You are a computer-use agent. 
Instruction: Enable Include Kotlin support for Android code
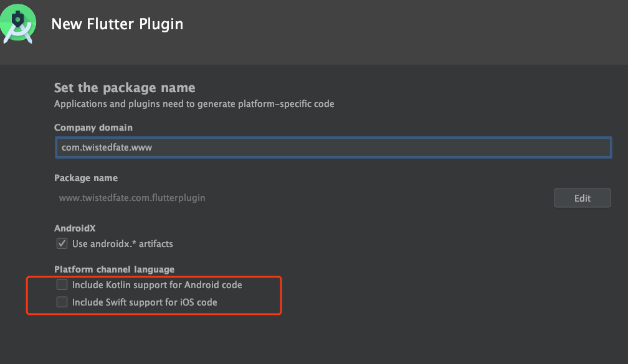pos(62,285)
